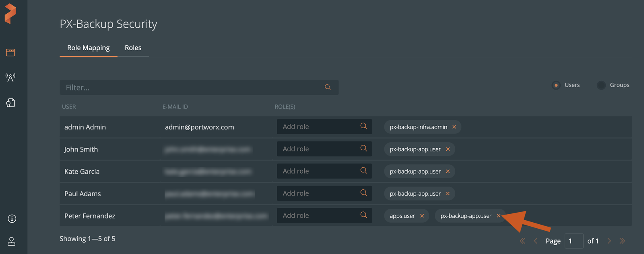Remove apps.user role from Peter Fernandez

[x=422, y=216]
